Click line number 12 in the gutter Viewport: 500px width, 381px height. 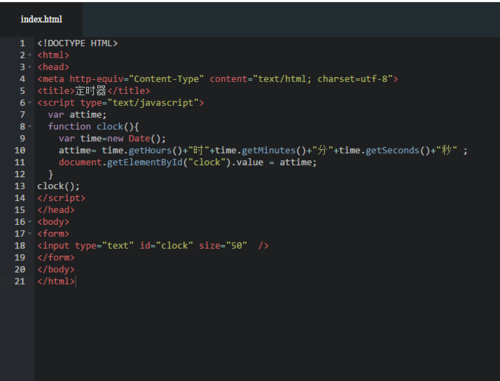click(20, 174)
